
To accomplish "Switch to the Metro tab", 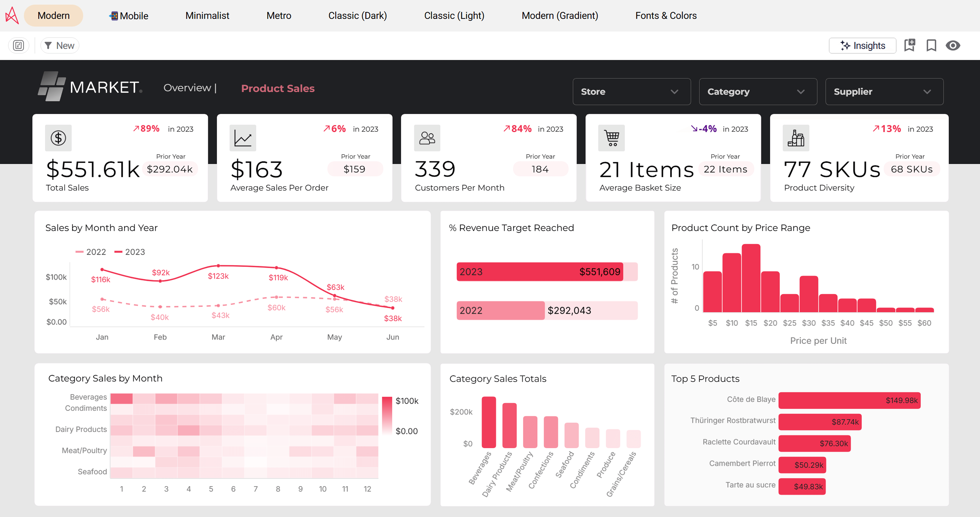I will tap(279, 16).
